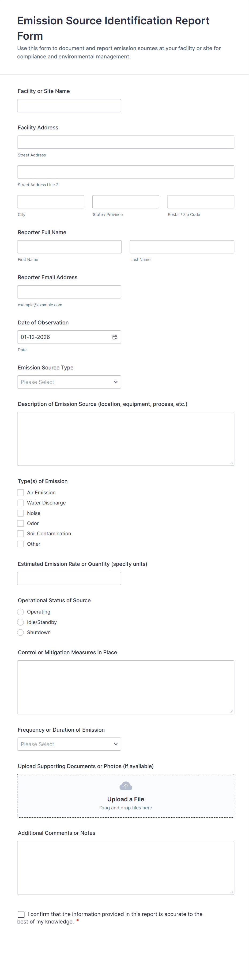Click the Reporter Email Address field
Image resolution: width=249 pixels, height=980 pixels.
69,292
